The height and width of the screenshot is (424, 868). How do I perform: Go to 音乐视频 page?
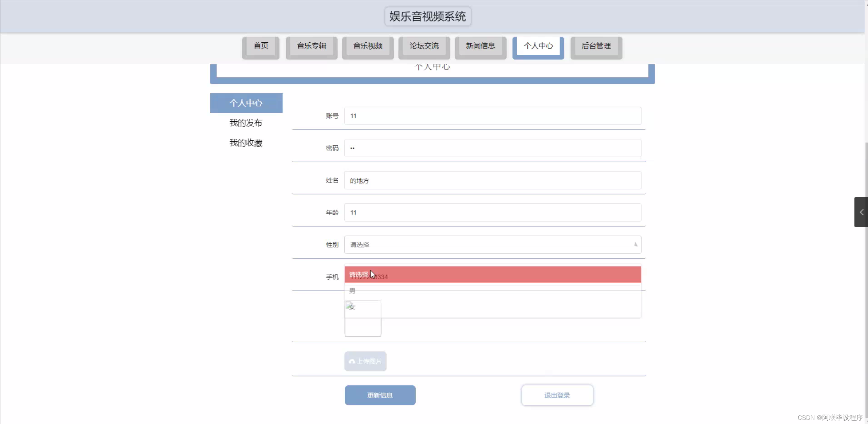click(367, 46)
